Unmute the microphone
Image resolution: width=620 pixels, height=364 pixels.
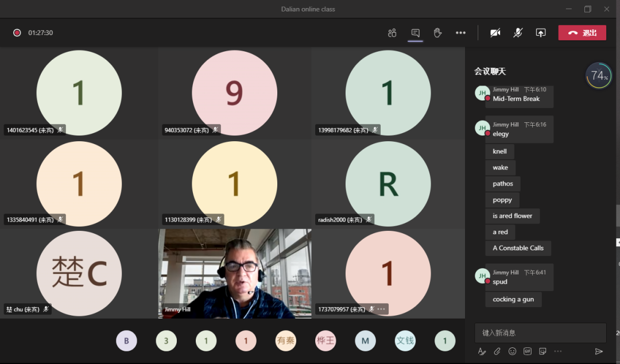[x=518, y=33]
